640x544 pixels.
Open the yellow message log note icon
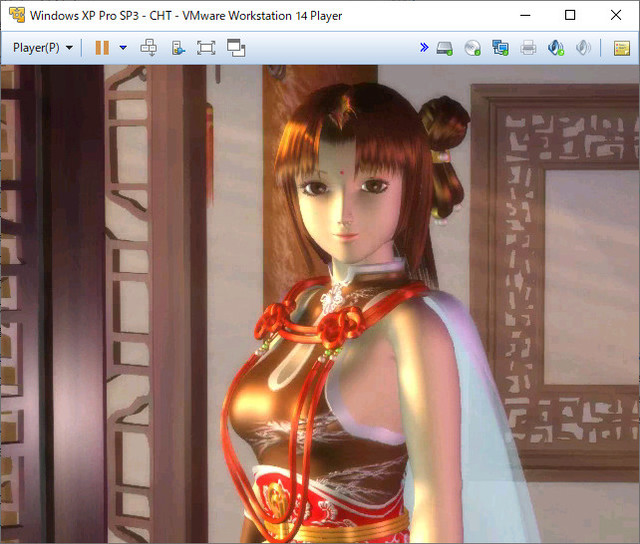tap(622, 48)
